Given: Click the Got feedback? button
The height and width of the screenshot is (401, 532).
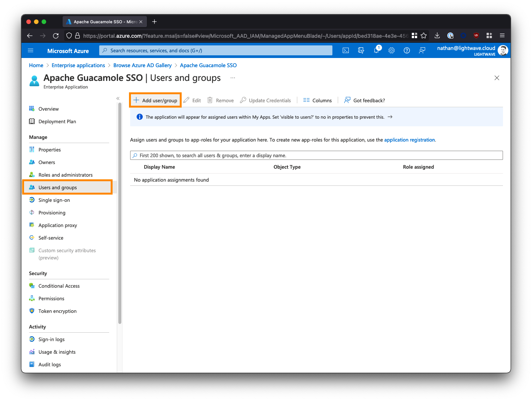Looking at the screenshot, I should (365, 100).
